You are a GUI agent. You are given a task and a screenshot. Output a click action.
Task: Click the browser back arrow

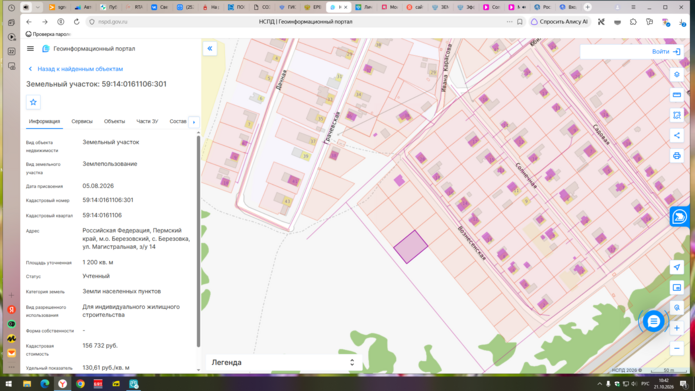click(29, 22)
